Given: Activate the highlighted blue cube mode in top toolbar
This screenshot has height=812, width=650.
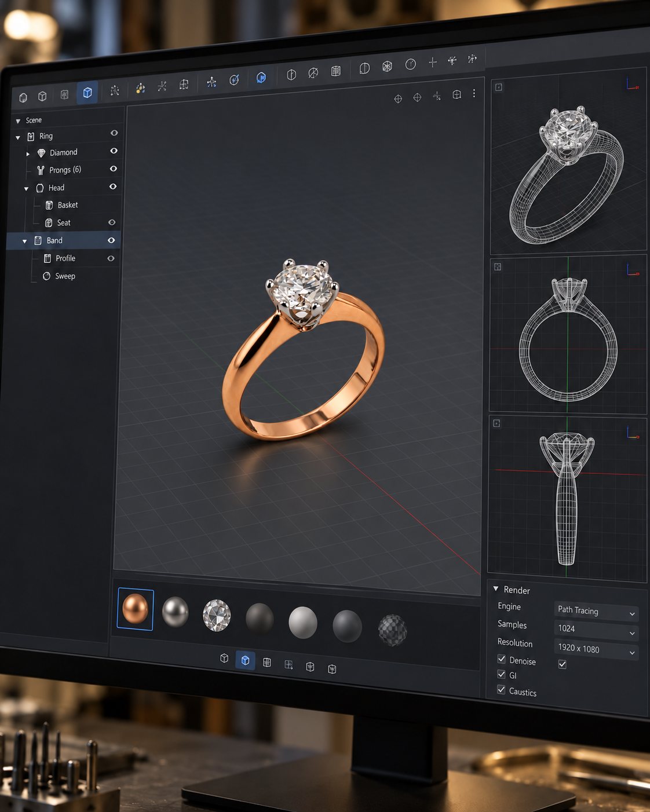Looking at the screenshot, I should pyautogui.click(x=87, y=92).
